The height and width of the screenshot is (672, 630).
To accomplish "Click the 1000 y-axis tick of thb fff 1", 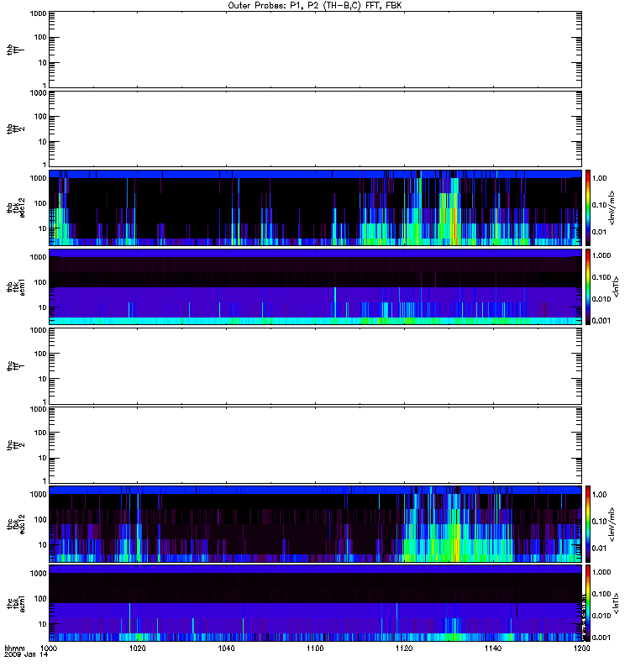I will [38, 13].
